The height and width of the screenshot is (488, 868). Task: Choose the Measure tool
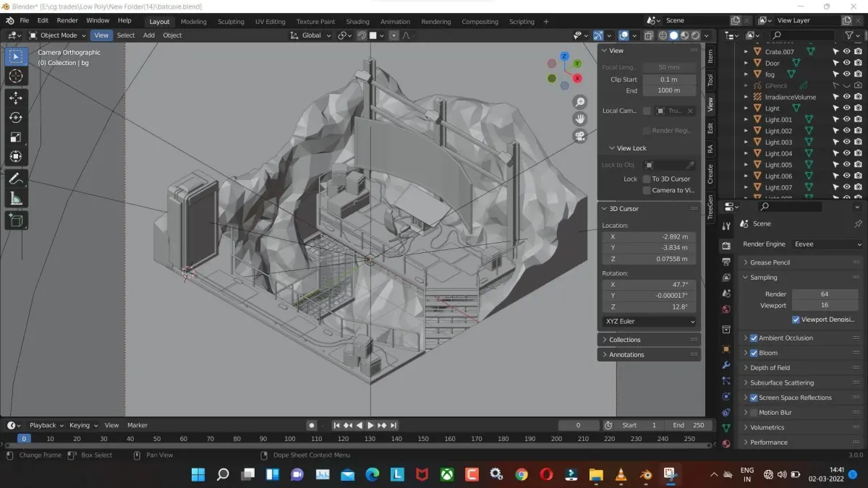16,198
